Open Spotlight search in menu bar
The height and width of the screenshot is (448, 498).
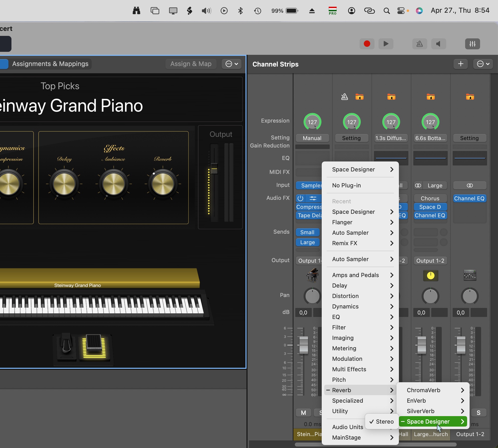click(386, 11)
